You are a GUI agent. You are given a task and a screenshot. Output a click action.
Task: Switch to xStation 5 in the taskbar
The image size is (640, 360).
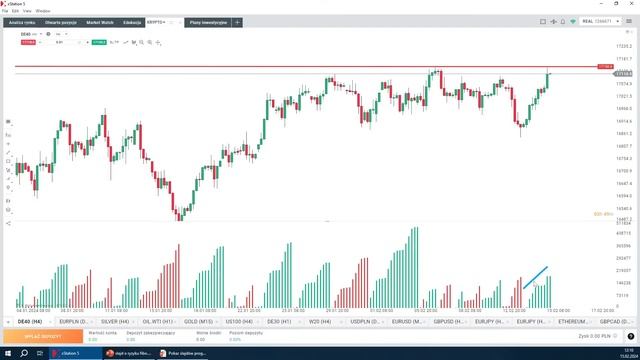click(76, 353)
